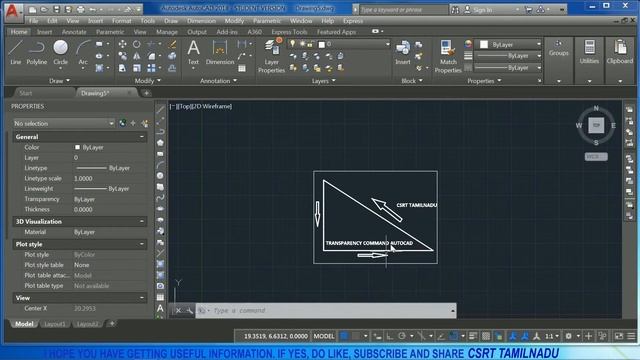
Task: Switch to the Start file tab
Action: click(26, 93)
